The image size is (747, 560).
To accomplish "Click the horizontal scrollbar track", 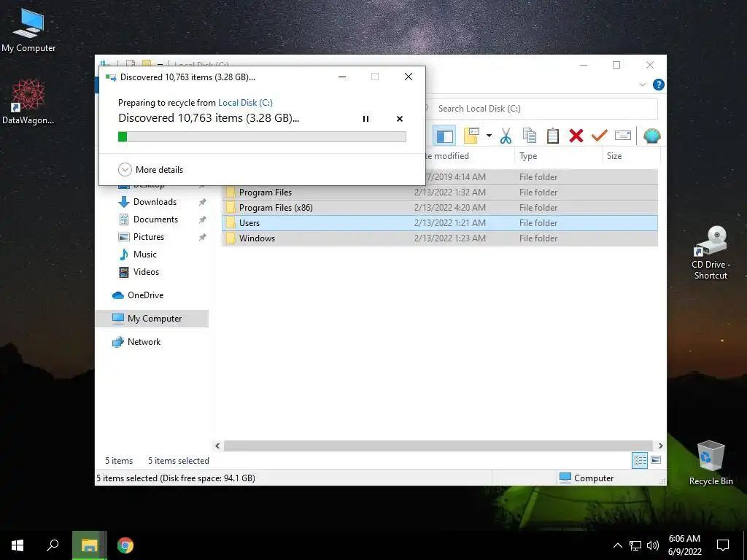I will point(438,446).
